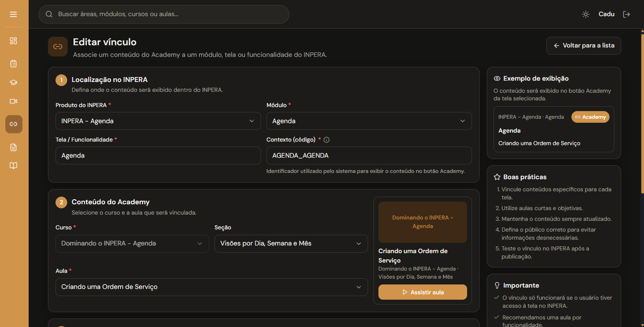Click "Teste o vínculo no INPERA" tip
Screen dimensions: 644x327
(x=545, y=253)
